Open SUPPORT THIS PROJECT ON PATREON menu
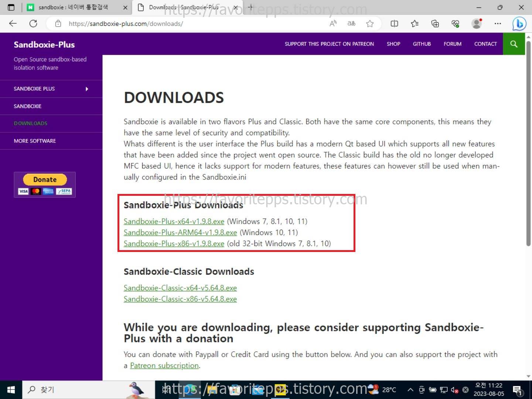 (x=329, y=44)
